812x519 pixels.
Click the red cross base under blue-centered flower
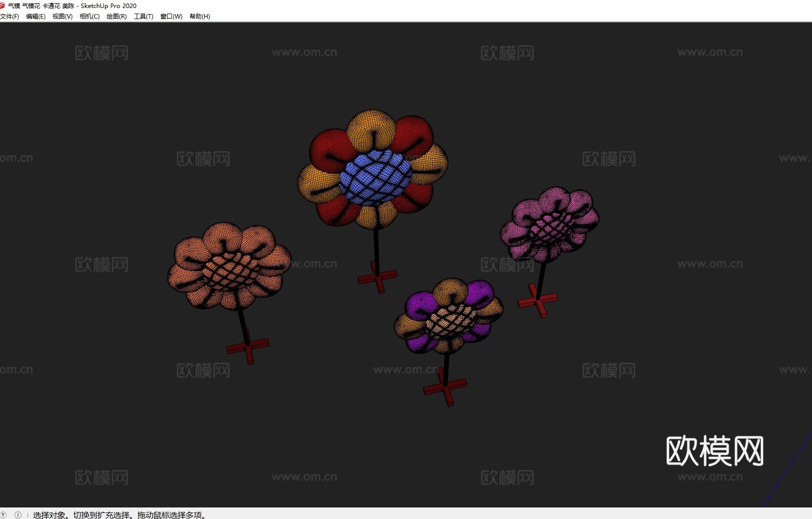(378, 277)
